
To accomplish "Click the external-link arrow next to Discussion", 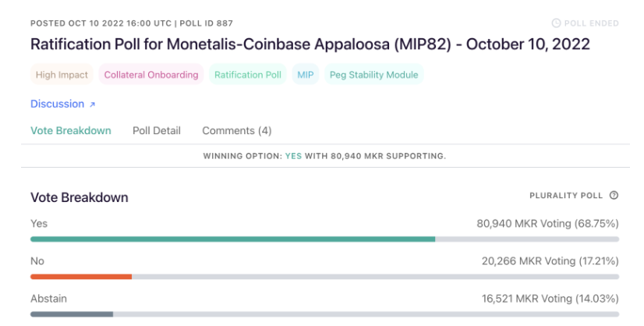I will click(x=93, y=105).
